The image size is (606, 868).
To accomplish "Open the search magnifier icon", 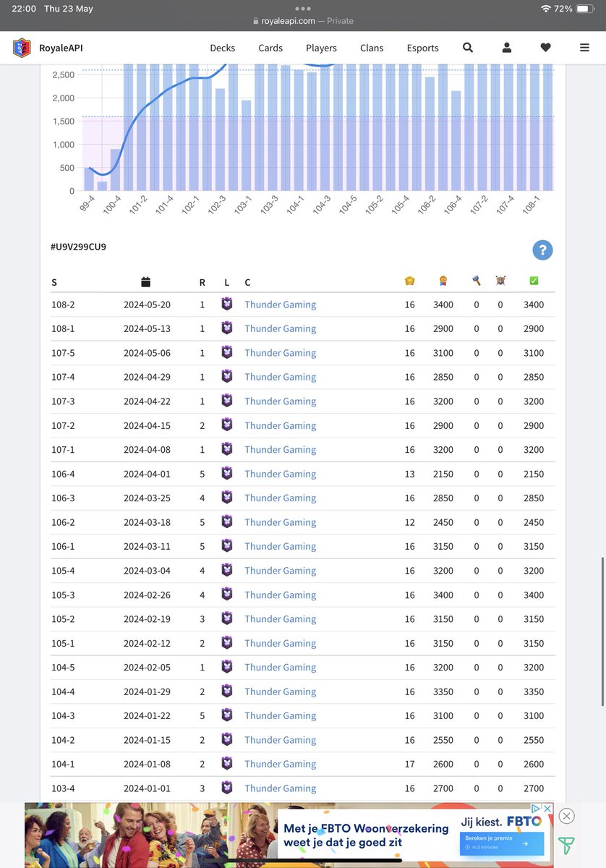I will [x=468, y=48].
